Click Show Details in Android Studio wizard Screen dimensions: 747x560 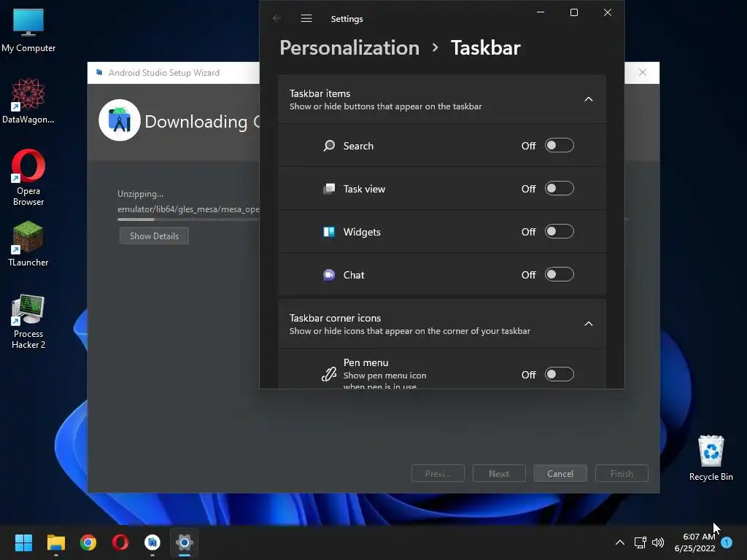pos(154,236)
